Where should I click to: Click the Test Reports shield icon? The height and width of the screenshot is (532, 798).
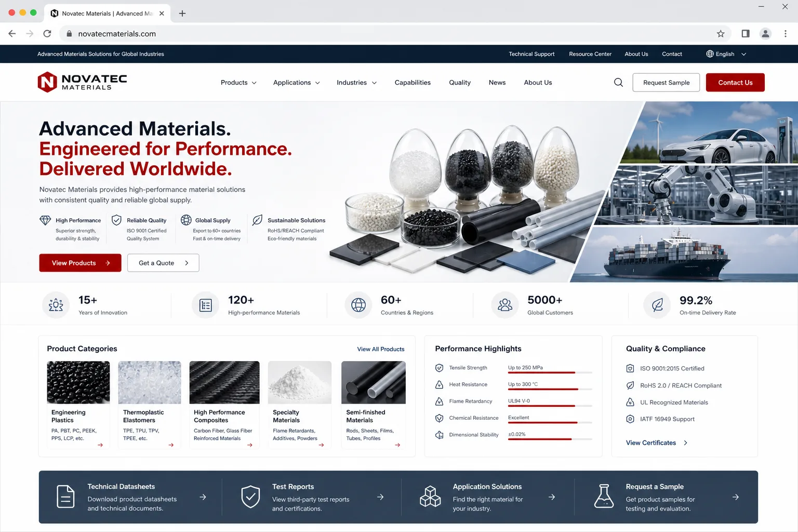pyautogui.click(x=250, y=497)
